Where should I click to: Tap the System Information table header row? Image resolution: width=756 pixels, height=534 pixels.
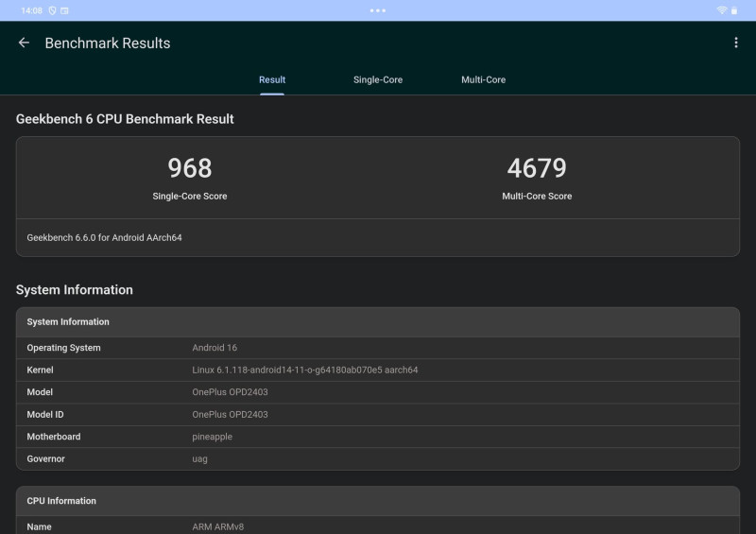[377, 321]
